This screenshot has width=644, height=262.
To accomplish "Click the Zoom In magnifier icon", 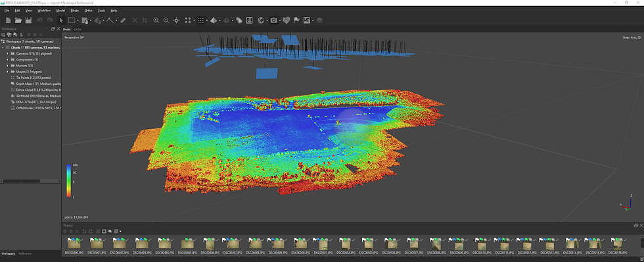I will [156, 20].
